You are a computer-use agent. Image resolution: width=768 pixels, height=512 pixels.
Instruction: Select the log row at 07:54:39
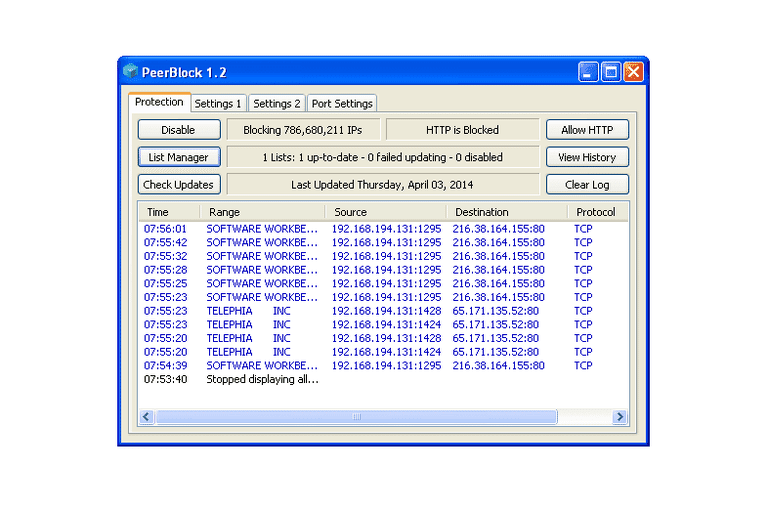[x=384, y=366]
